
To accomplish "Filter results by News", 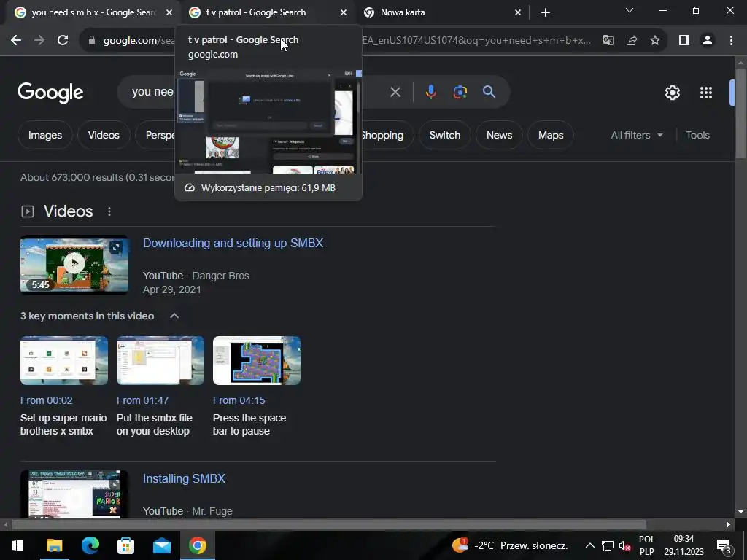I will coord(499,135).
